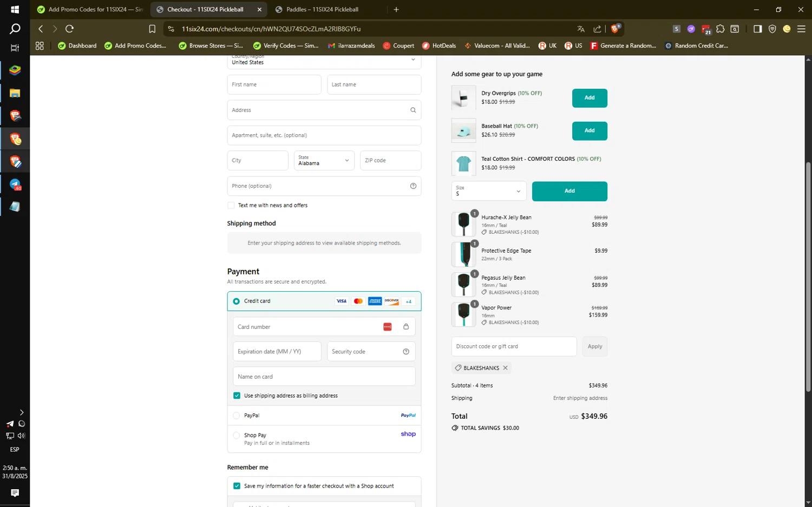Click the phone field help icon
This screenshot has height=507, width=812.
(413, 186)
